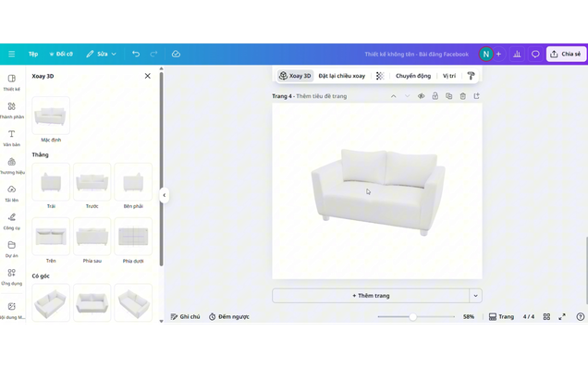Expand the Thêm trang dropdown arrow
This screenshot has width=588, height=368.
tap(475, 296)
